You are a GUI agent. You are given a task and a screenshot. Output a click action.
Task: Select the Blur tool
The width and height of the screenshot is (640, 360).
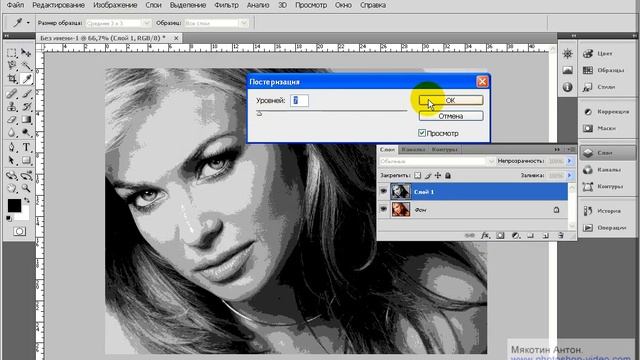point(12,133)
